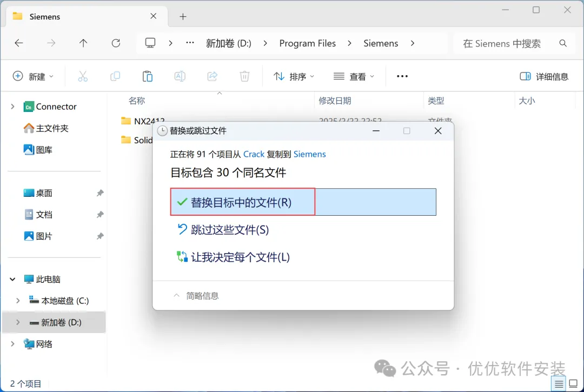The width and height of the screenshot is (584, 392).
Task: Expand the 网络 tree node
Action: (12, 343)
